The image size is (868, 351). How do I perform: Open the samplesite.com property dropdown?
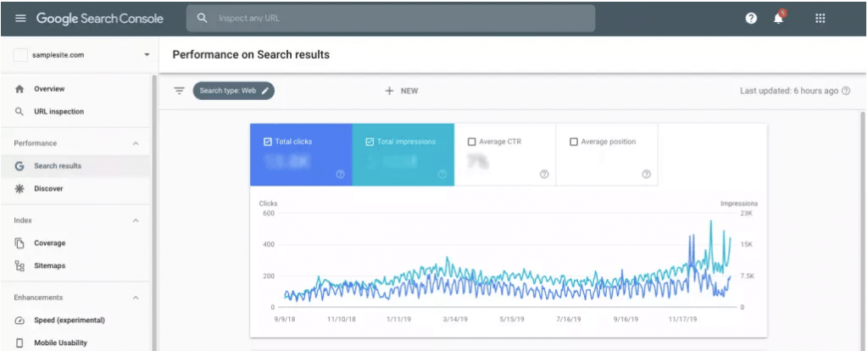point(147,55)
